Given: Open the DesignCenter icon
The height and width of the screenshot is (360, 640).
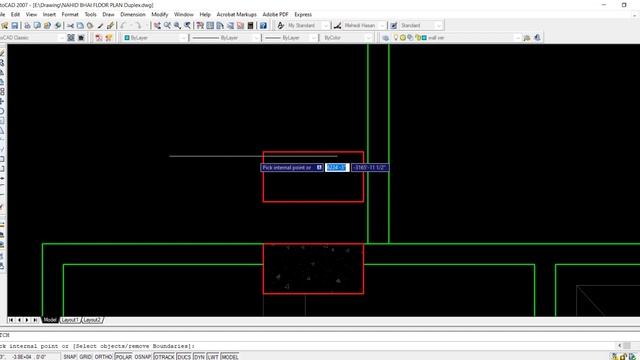Looking at the screenshot, I should pos(210,25).
